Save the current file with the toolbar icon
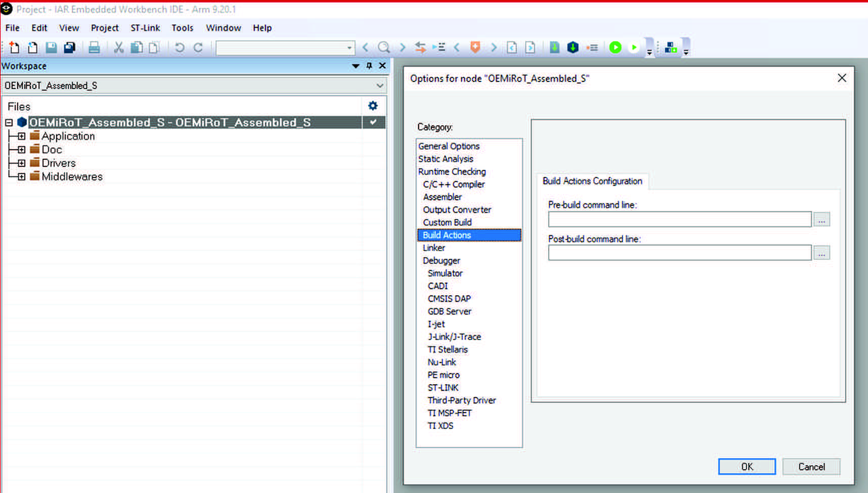 [51, 48]
